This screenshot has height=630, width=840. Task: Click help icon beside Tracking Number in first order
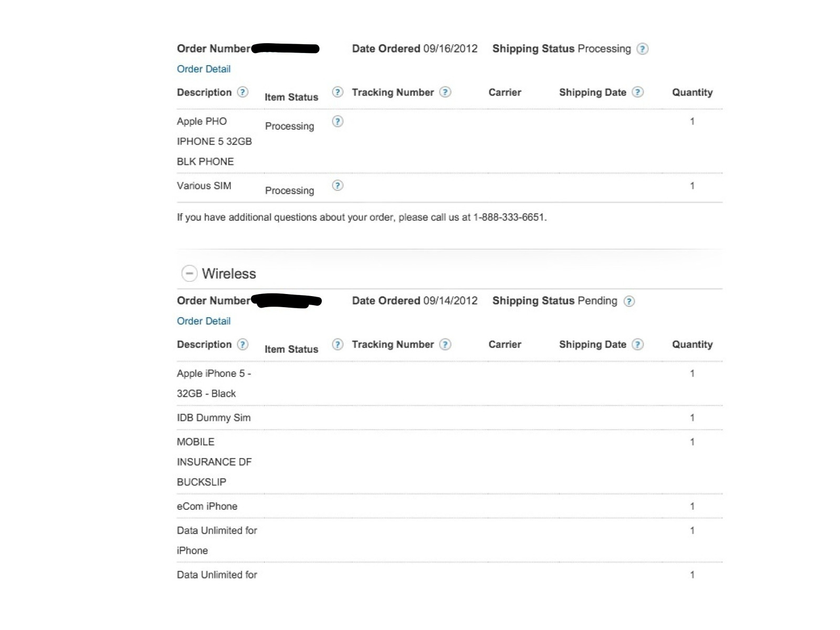tap(445, 92)
